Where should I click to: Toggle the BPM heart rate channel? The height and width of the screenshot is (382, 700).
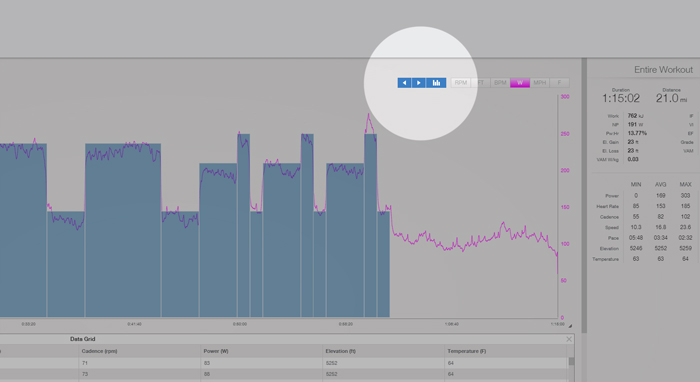[500, 83]
